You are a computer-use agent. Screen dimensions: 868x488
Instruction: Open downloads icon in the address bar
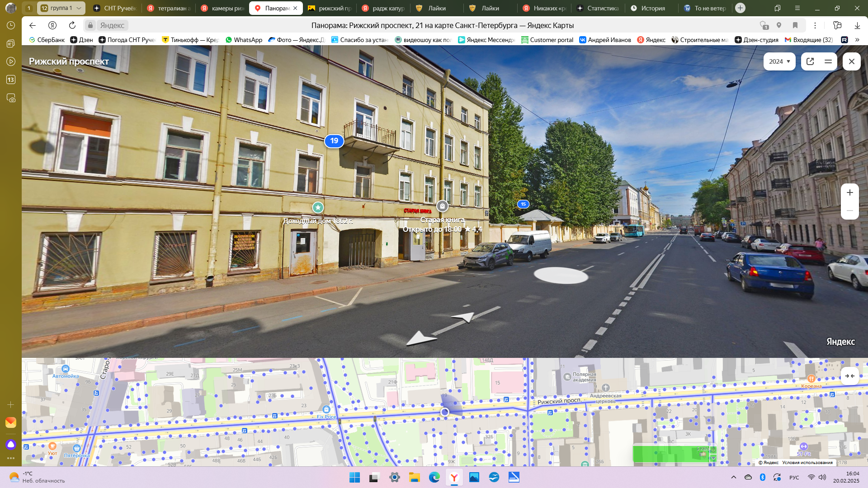pos(857,25)
